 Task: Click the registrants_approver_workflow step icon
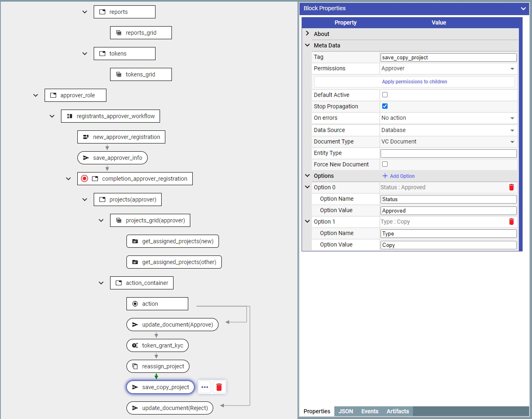point(70,116)
